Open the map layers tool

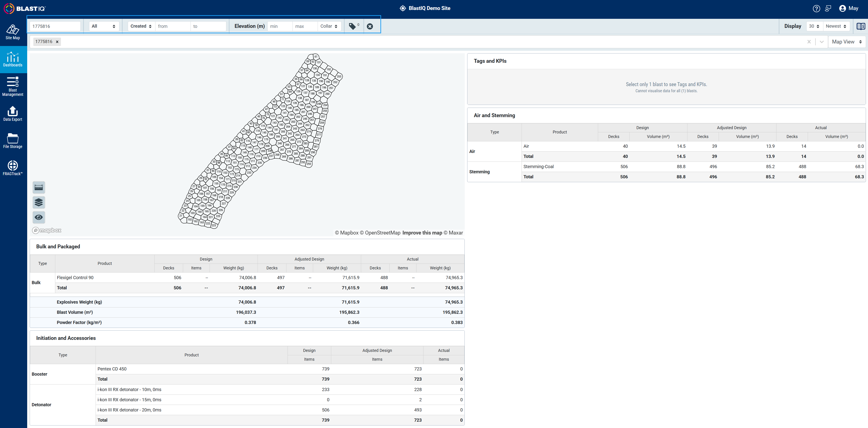pyautogui.click(x=39, y=202)
